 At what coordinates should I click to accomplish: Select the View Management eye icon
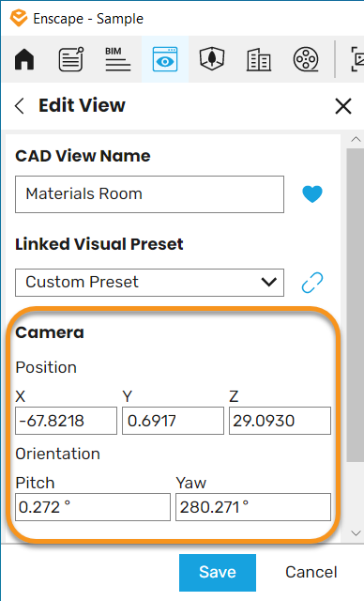(x=165, y=59)
